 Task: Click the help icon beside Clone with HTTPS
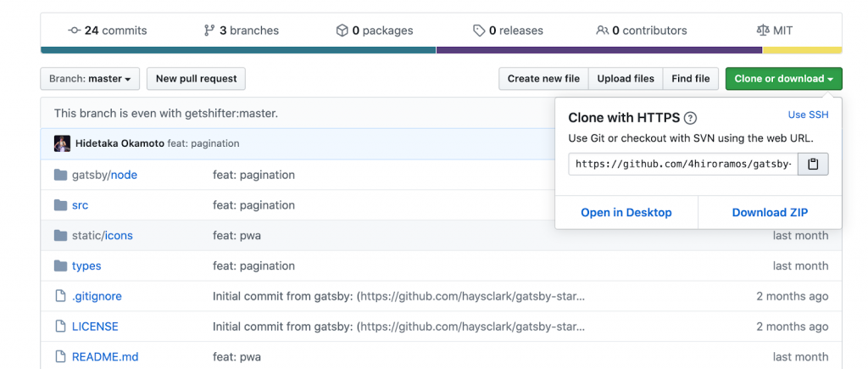point(690,118)
